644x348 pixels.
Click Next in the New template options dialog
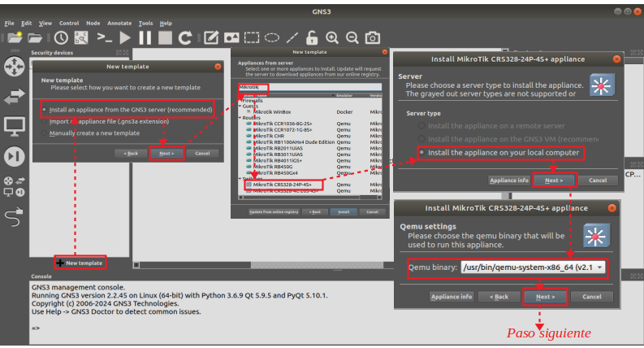(166, 154)
